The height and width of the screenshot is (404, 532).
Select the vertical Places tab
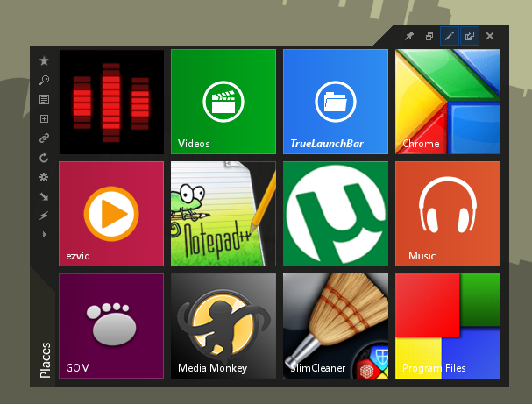tap(45, 359)
